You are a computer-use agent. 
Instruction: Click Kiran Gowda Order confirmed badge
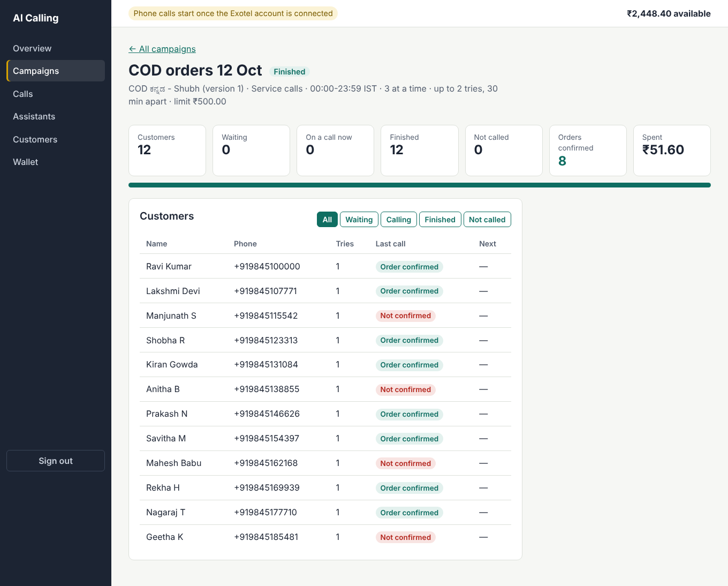point(409,365)
